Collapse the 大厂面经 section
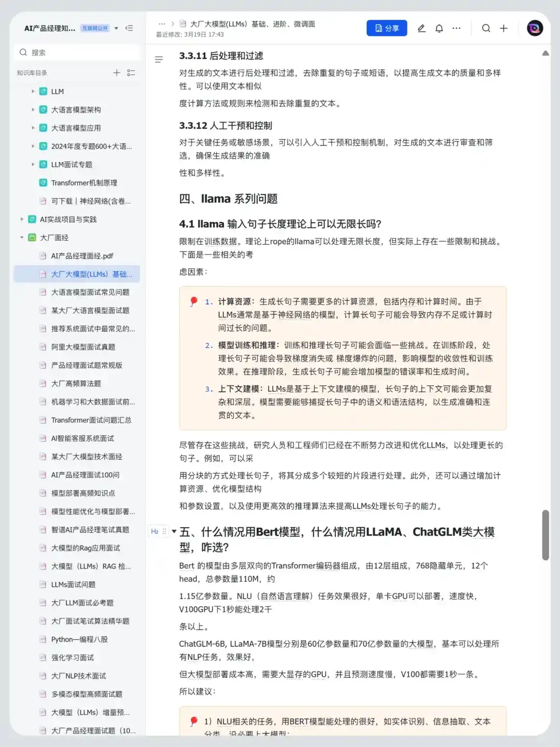This screenshot has height=747, width=560. tap(21, 238)
